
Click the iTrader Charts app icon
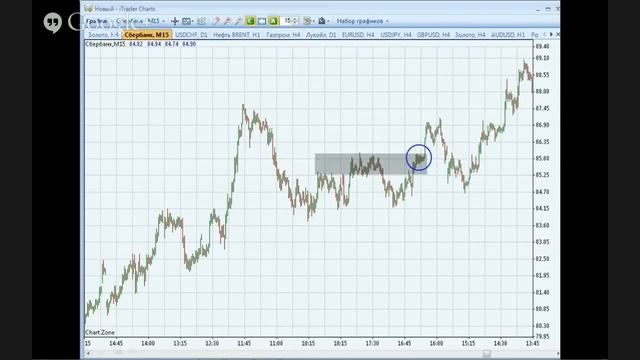(89, 9)
